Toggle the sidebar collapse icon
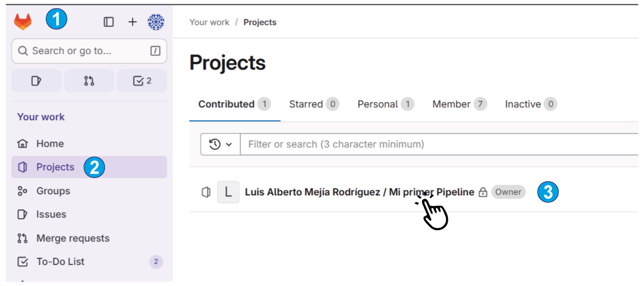The width and height of the screenshot is (644, 286). pos(109,22)
